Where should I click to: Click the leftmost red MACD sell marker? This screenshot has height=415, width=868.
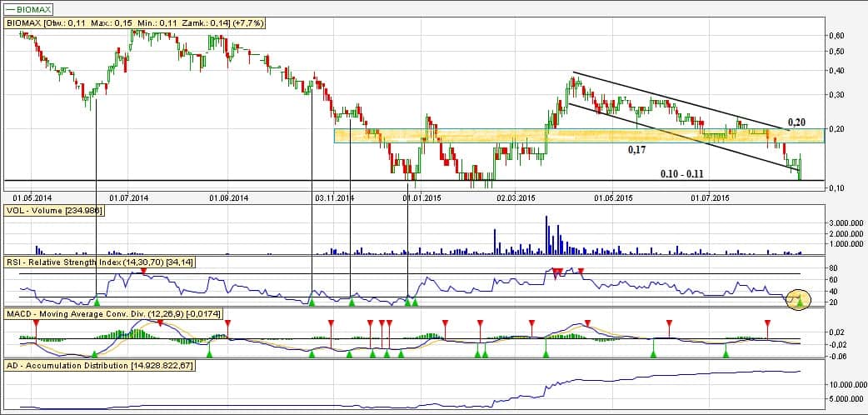[x=36, y=323]
